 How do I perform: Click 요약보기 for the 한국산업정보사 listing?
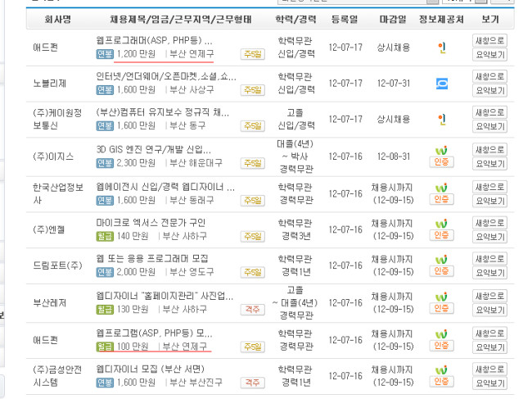[489, 202]
